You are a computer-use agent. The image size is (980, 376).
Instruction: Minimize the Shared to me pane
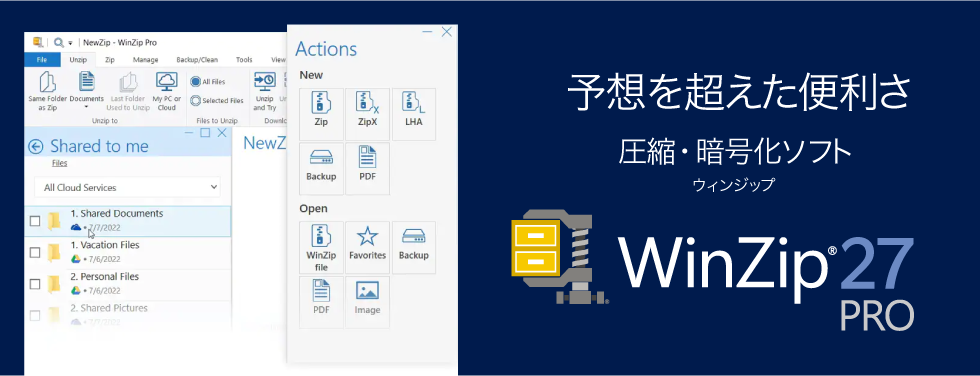click(x=189, y=133)
